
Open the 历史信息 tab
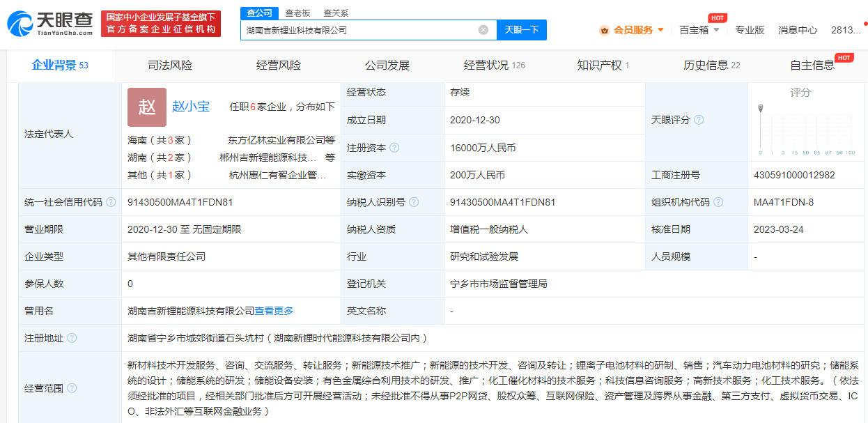[712, 66]
